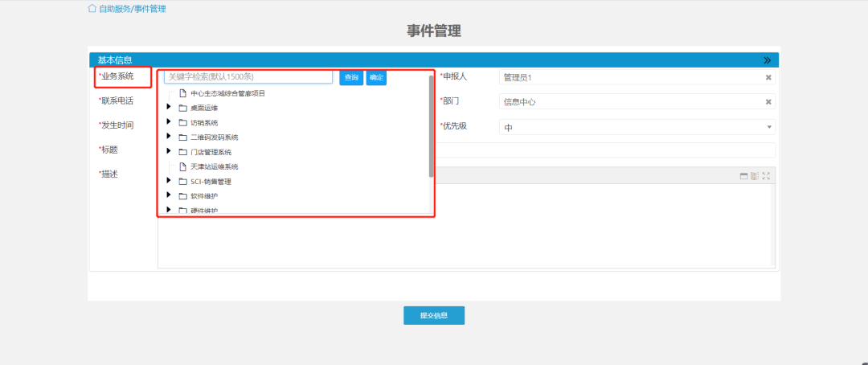Click the 查询 search button
The height and width of the screenshot is (365, 868).
(351, 77)
